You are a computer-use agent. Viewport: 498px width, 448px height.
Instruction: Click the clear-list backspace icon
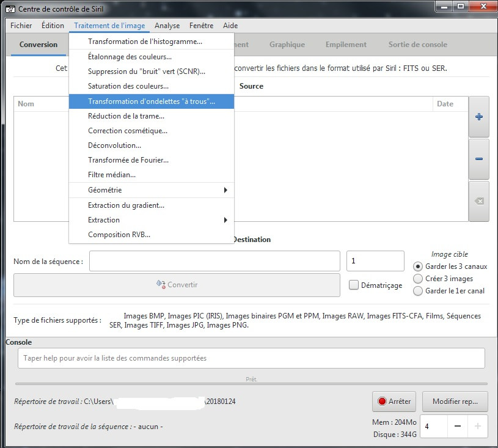[479, 201]
